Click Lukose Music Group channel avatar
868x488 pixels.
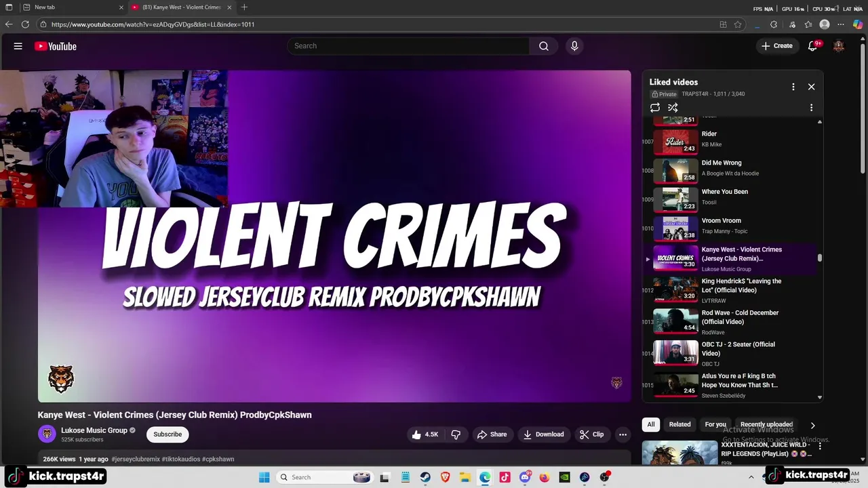(47, 434)
